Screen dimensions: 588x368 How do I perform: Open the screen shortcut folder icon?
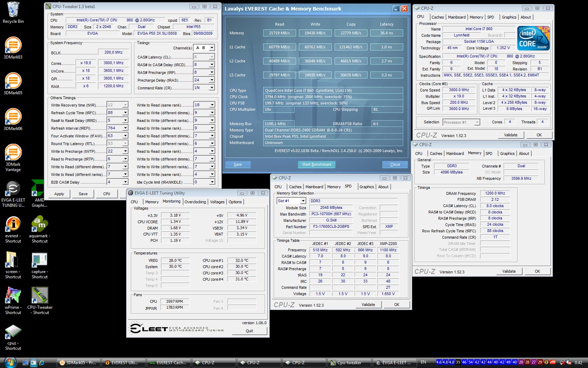(13, 265)
